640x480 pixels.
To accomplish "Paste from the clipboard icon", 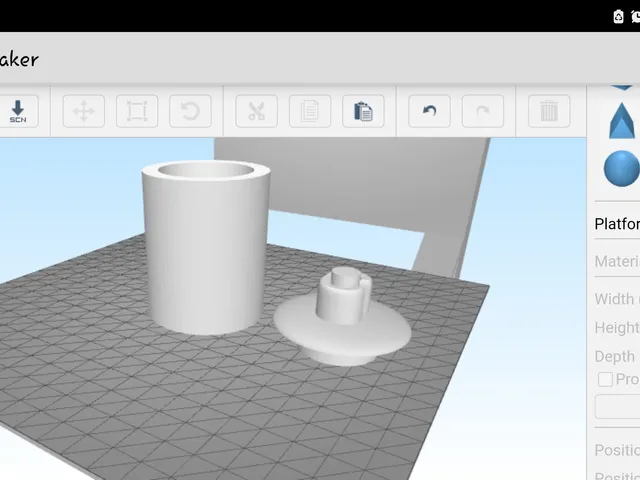I will (x=363, y=111).
